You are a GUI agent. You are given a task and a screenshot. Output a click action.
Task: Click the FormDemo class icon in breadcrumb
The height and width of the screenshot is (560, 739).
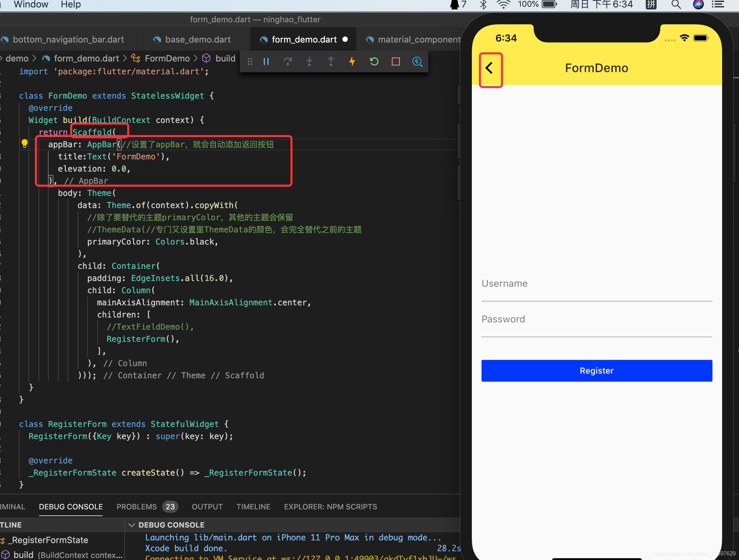coord(135,58)
